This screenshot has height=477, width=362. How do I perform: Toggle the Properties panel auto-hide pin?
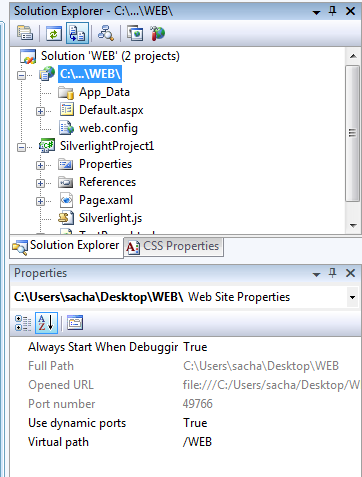[332, 273]
